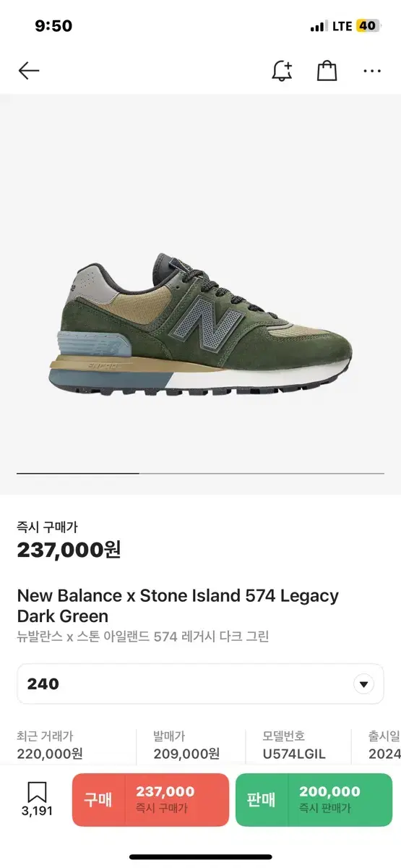The image size is (401, 868).
Task: Open the size selector showing 240
Action: point(200,684)
